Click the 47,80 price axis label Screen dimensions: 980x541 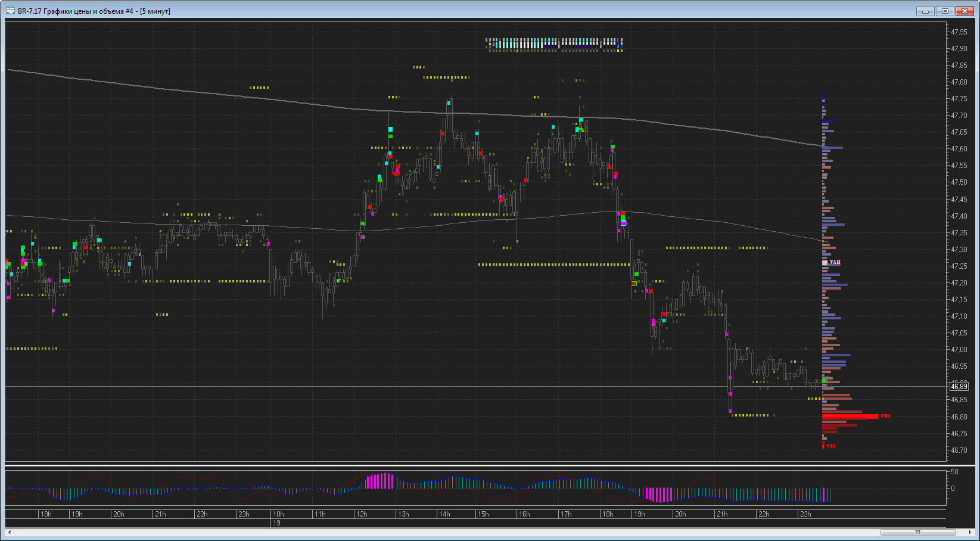coord(959,82)
